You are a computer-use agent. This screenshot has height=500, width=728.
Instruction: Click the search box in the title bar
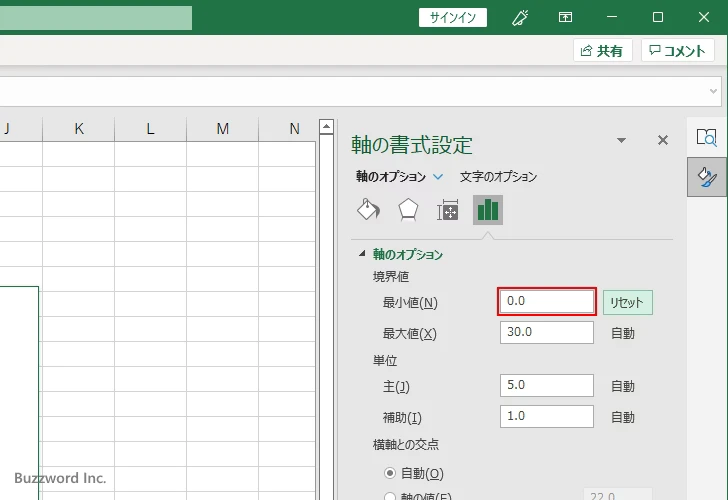[x=96, y=18]
